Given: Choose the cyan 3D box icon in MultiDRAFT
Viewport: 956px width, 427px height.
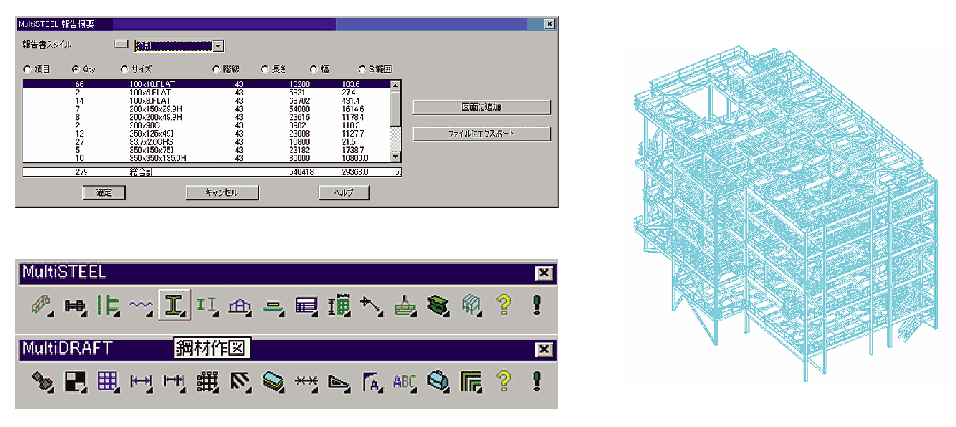Looking at the screenshot, I should [x=273, y=381].
